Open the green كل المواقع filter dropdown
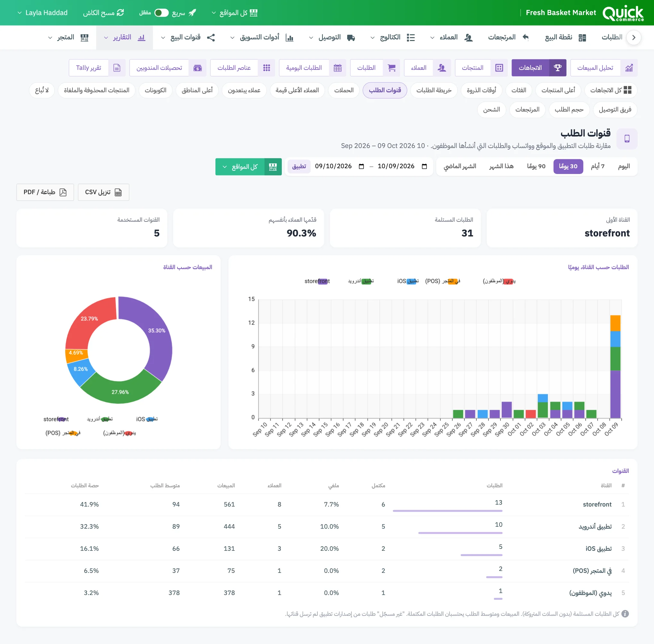 248,167
